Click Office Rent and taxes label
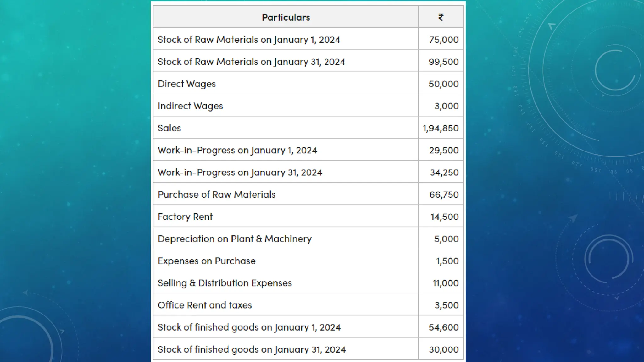Screen dimensions: 644x362 (204, 305)
